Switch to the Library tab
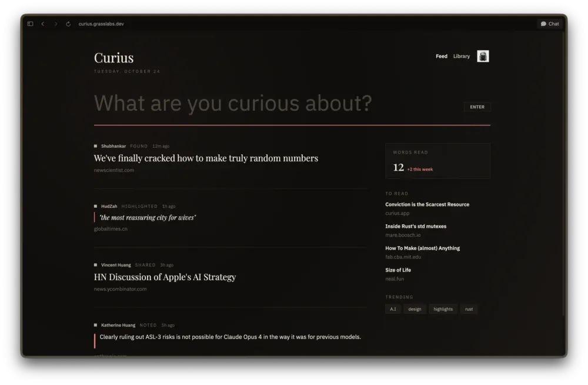Viewport: 588px width, 385px height. (x=461, y=56)
